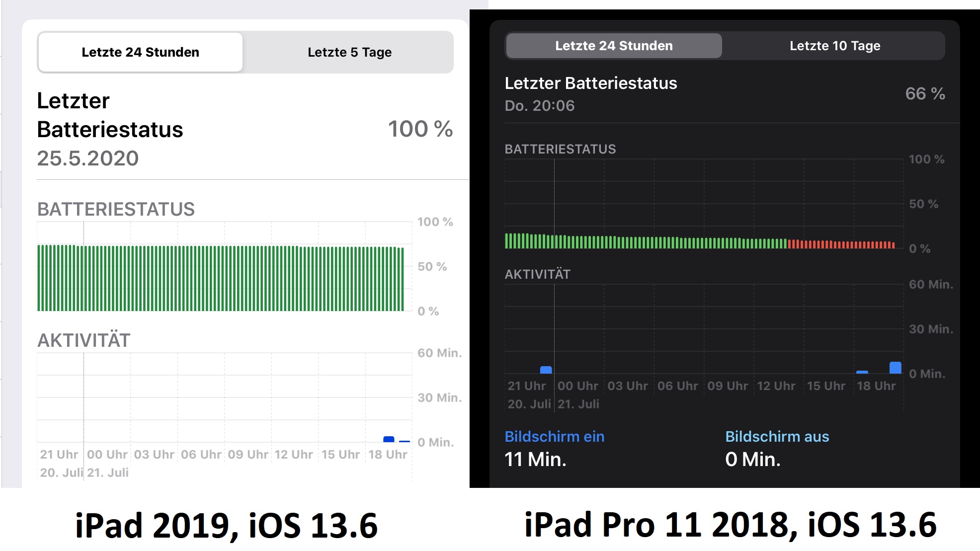Tap the 100 % last battery value

[420, 129]
